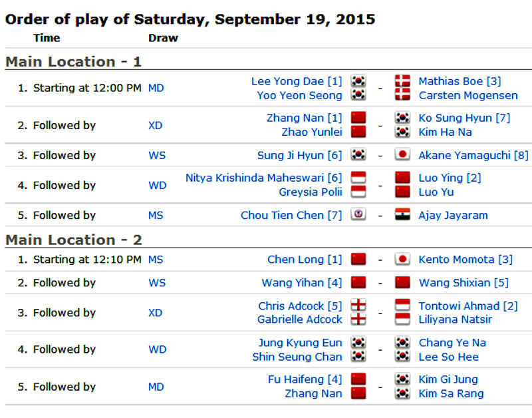532x418 pixels.
Task: Click Indonesia flag beside Tontowi Ahmad
Action: 402,306
